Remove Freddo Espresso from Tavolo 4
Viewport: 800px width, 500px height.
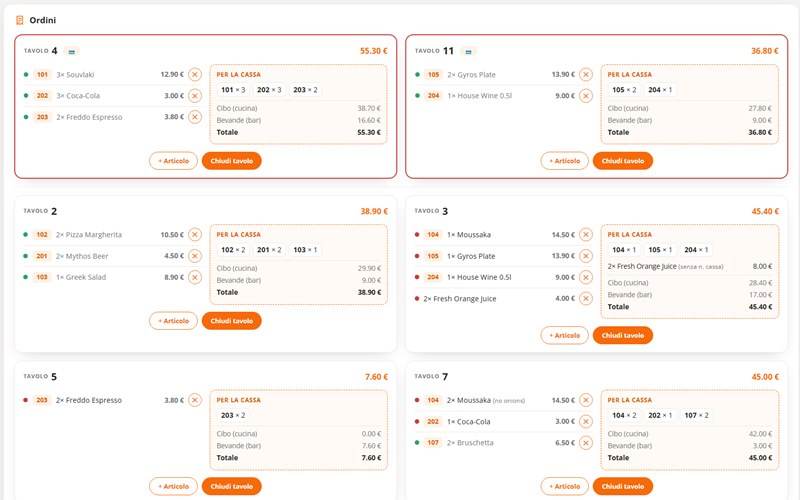coord(194,117)
